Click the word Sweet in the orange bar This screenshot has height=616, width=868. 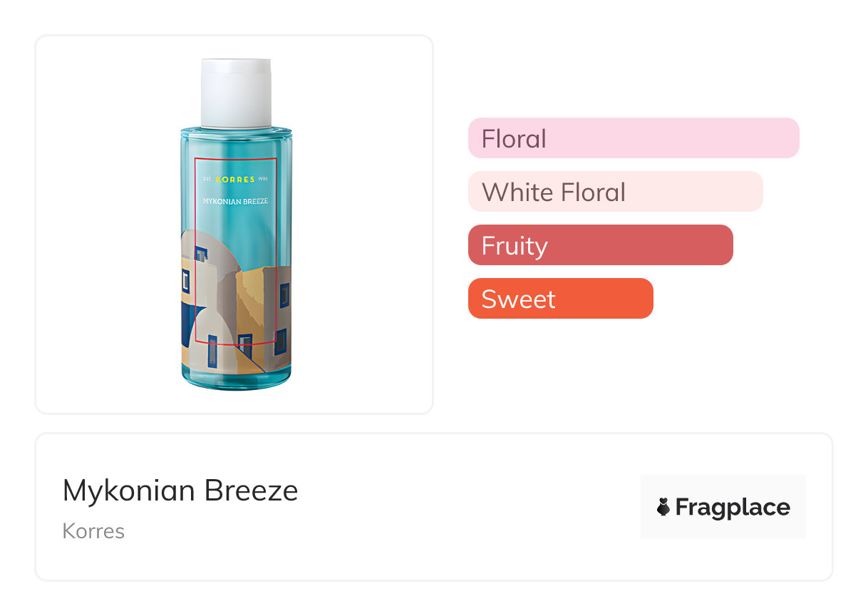point(518,299)
